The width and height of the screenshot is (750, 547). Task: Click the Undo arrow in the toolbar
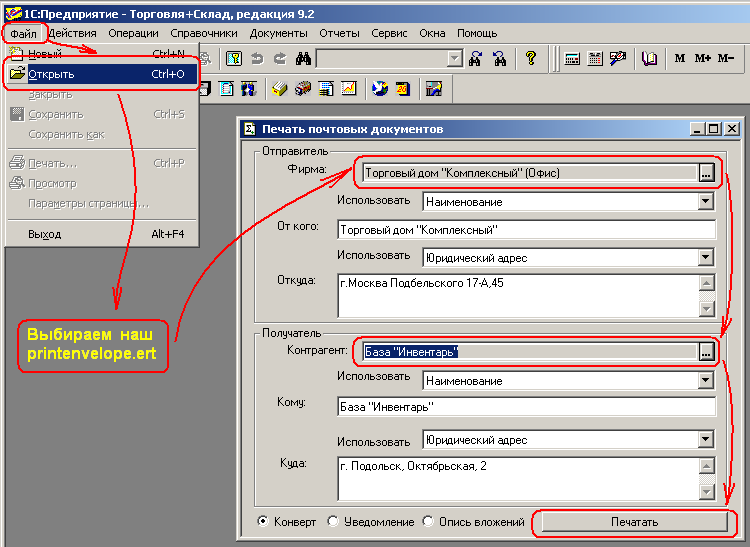pyautogui.click(x=257, y=59)
